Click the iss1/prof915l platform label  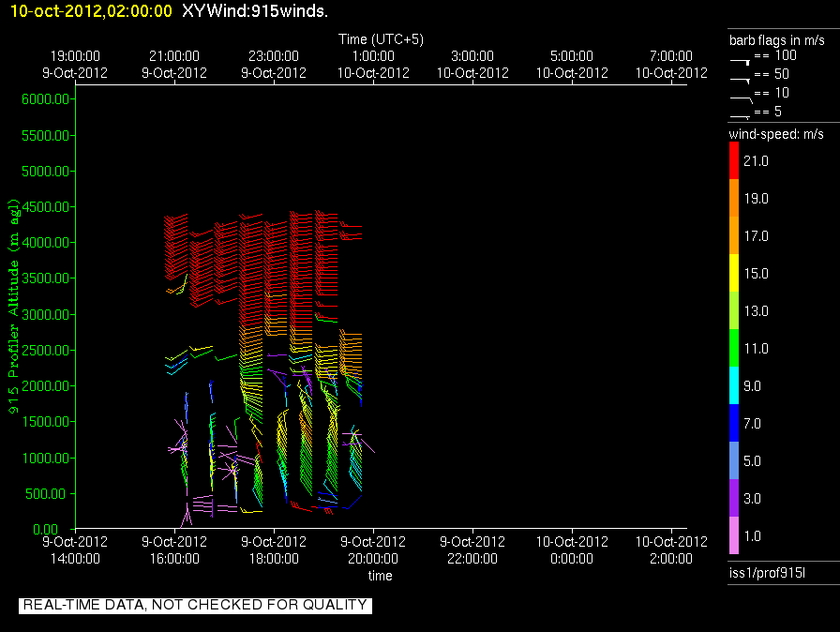767,573
